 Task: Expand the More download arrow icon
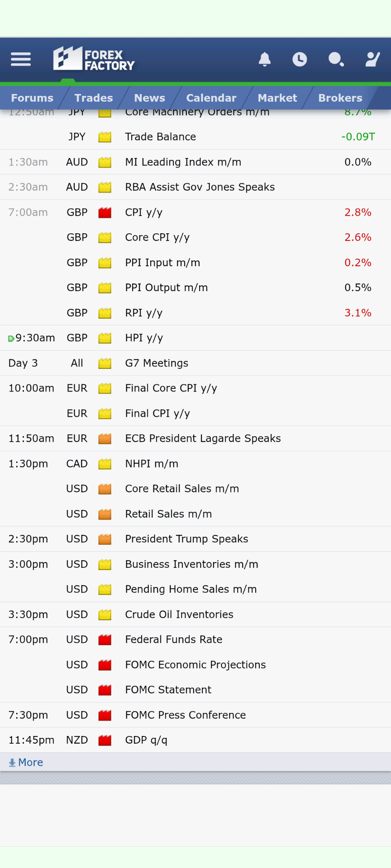[x=12, y=763]
